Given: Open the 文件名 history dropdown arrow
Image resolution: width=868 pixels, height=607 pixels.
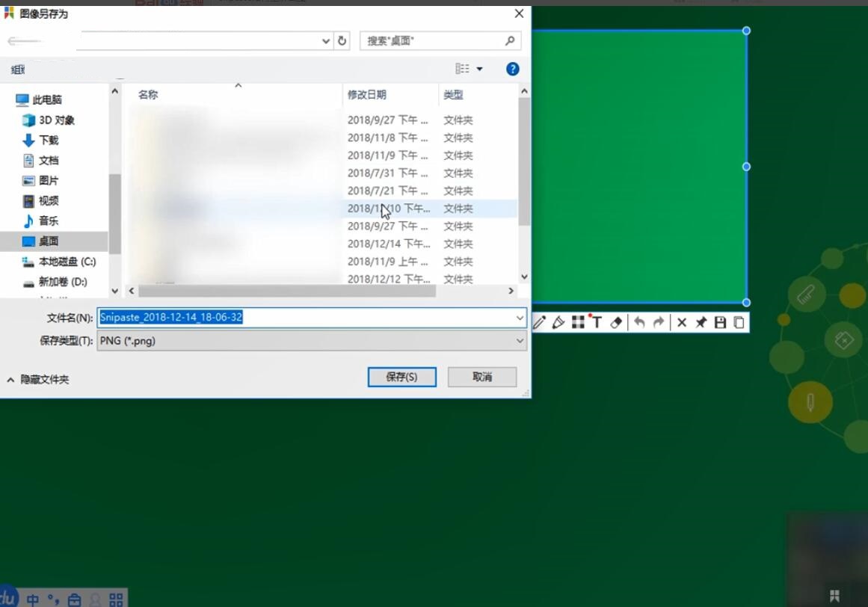Looking at the screenshot, I should [520, 318].
